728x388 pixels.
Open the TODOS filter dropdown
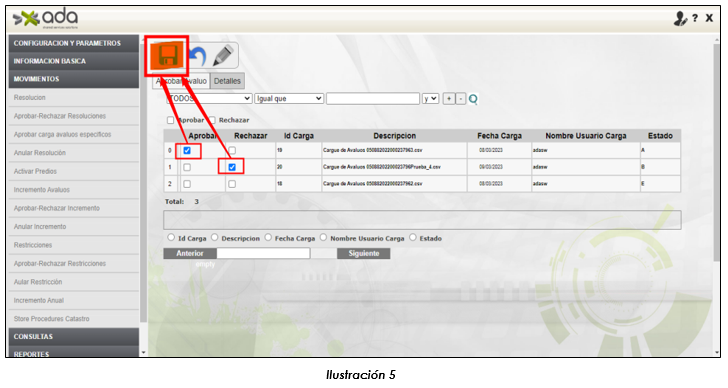tap(209, 99)
